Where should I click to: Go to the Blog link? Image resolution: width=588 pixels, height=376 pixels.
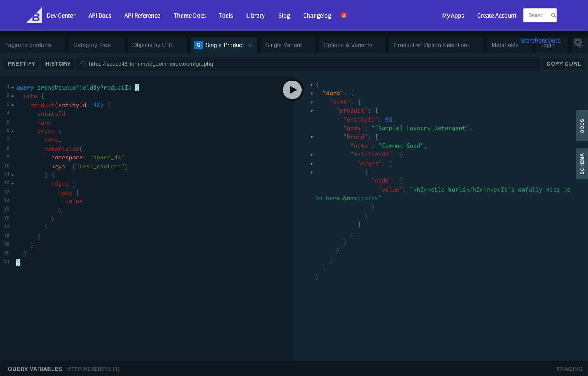click(x=284, y=16)
